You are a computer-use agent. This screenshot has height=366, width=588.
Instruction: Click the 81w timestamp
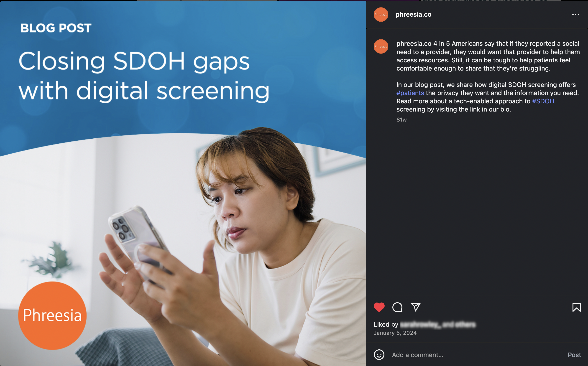pyautogui.click(x=401, y=119)
